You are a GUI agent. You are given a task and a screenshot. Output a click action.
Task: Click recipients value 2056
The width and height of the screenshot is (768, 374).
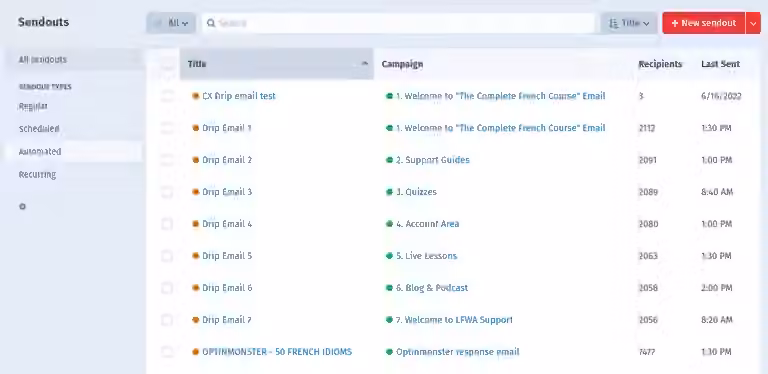648,320
